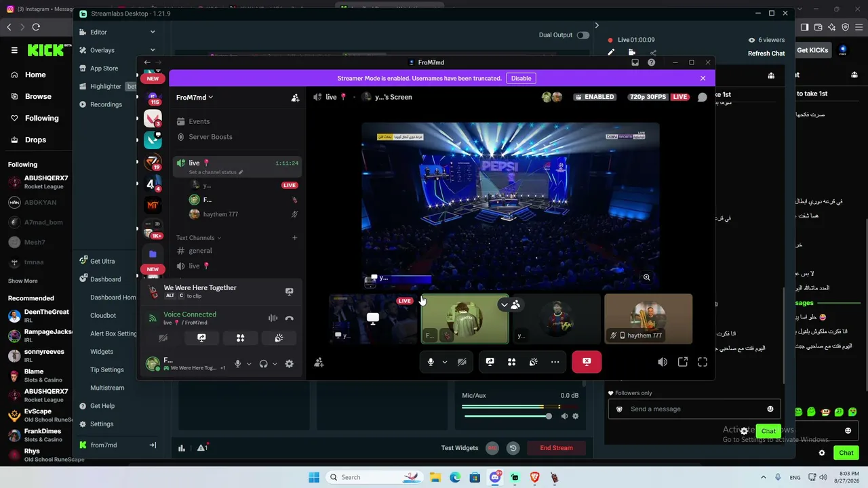
Task: Open the soundboard icon in the voice panel
Action: click(279, 338)
